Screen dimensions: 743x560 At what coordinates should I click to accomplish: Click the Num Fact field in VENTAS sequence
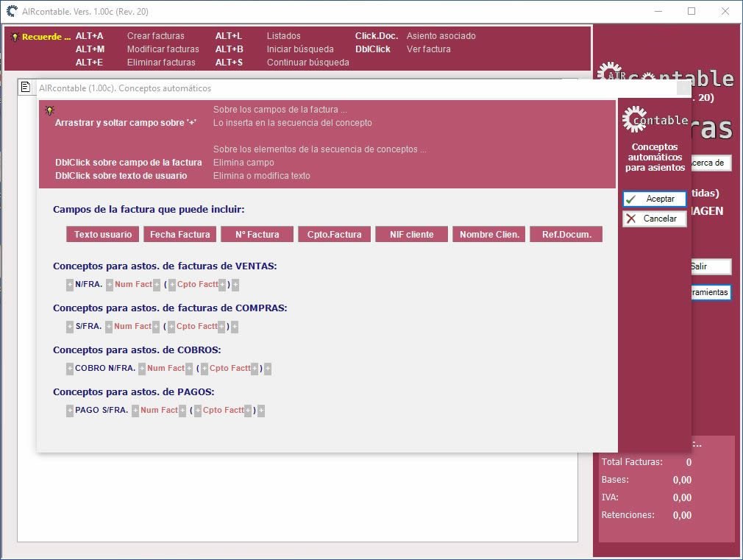(133, 285)
